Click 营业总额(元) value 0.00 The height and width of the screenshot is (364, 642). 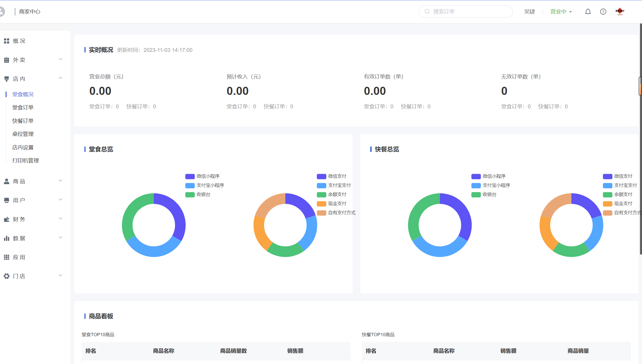pos(100,91)
